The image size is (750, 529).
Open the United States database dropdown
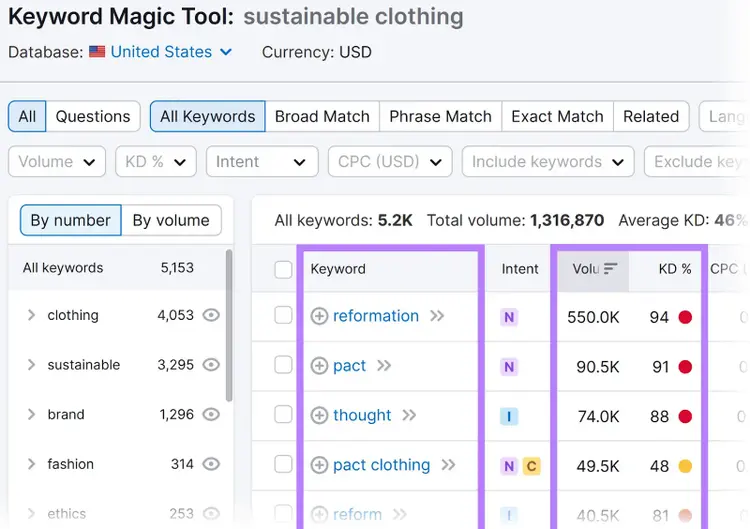point(171,52)
